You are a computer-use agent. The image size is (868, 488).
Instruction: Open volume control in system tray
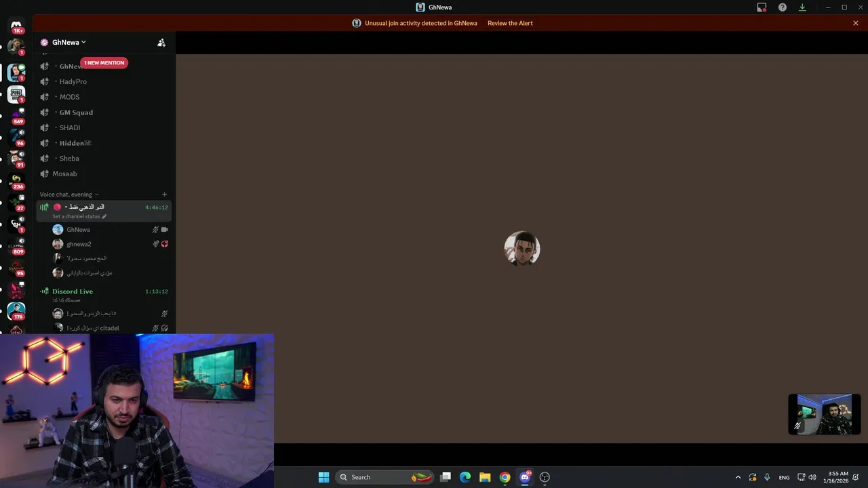tap(812, 477)
